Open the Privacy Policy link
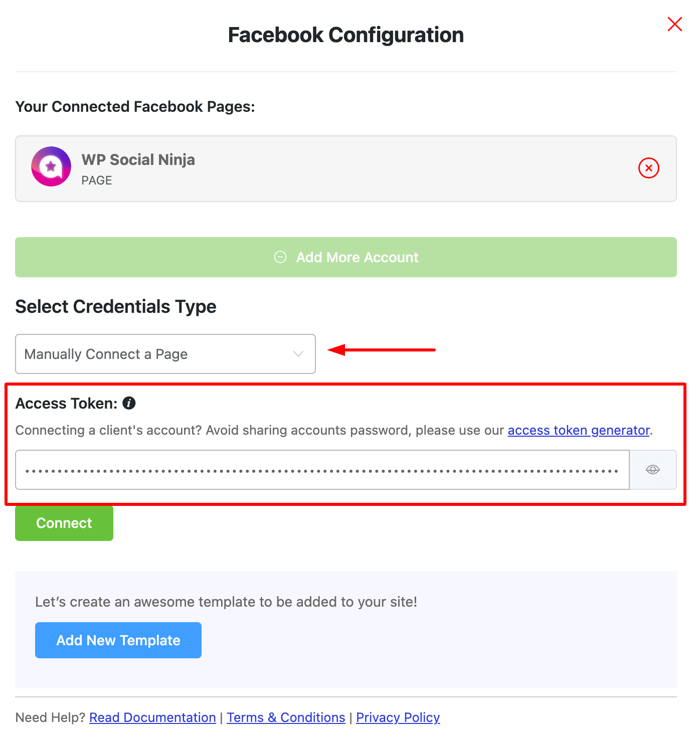 [x=398, y=717]
